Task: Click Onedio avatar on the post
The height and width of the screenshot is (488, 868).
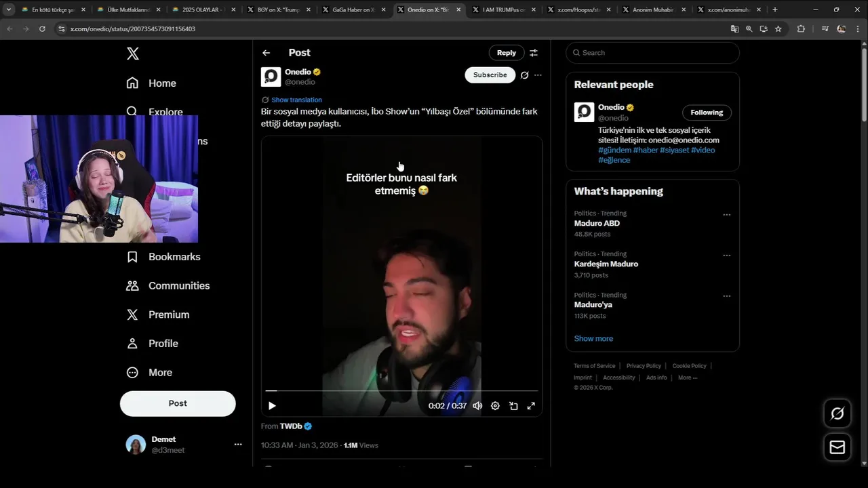Action: tap(271, 77)
